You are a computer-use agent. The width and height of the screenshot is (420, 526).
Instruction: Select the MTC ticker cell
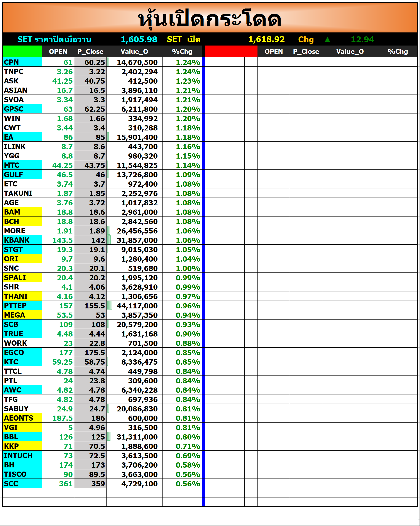point(22,165)
